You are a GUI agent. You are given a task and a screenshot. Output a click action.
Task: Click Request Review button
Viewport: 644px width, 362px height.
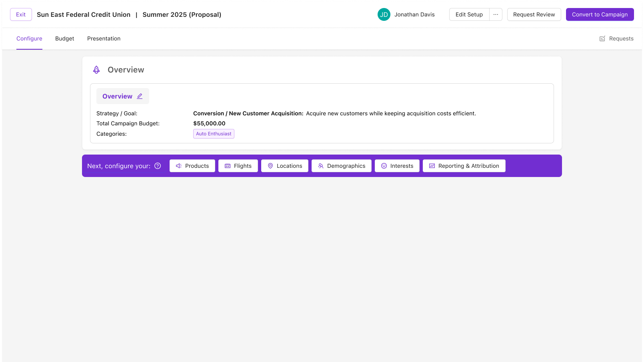(534, 14)
